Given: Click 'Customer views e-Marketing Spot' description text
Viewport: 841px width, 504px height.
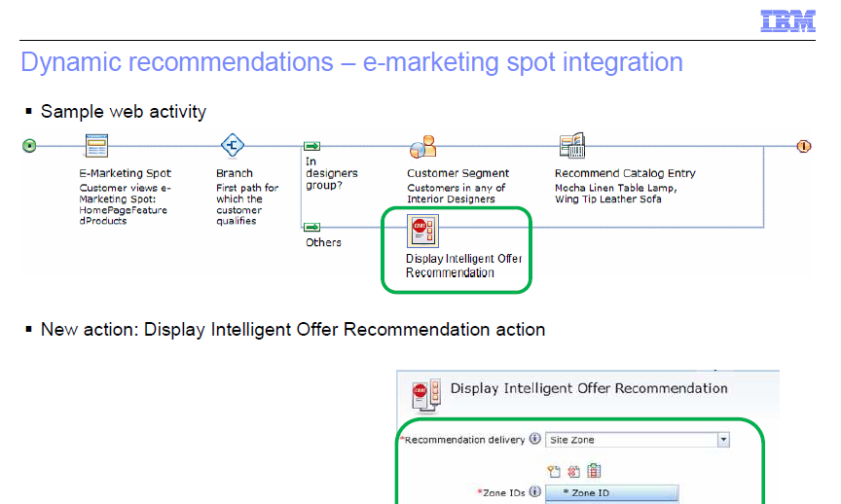Looking at the screenshot, I should [x=125, y=204].
